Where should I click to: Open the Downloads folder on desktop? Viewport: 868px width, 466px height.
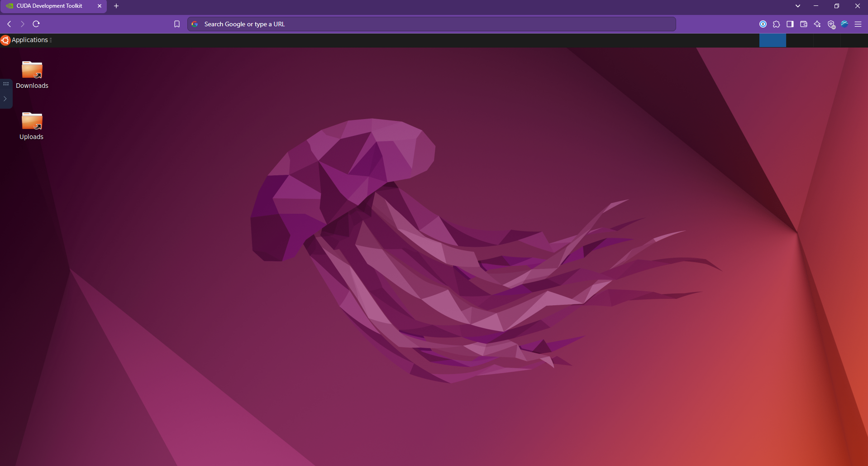point(32,75)
